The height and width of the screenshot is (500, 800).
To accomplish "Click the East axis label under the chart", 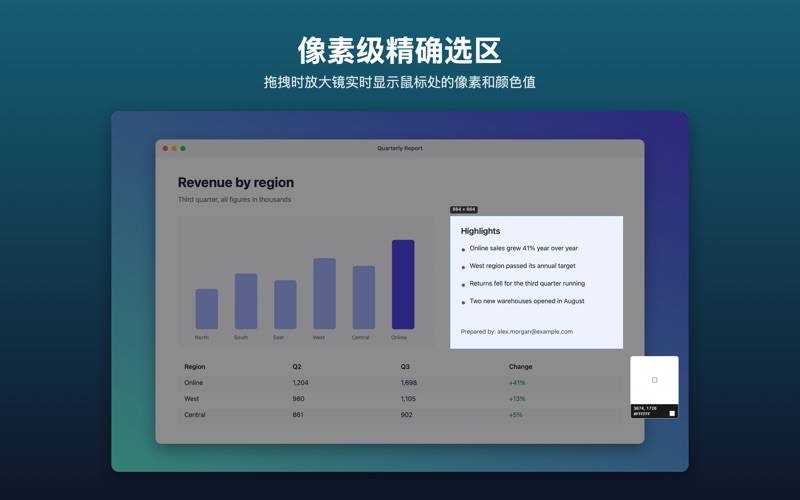I will (278, 338).
